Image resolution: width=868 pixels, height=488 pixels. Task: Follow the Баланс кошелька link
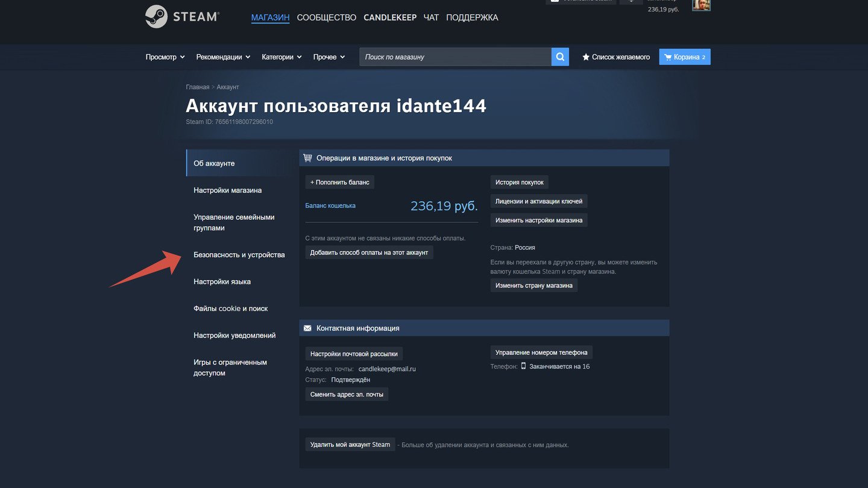pos(330,205)
